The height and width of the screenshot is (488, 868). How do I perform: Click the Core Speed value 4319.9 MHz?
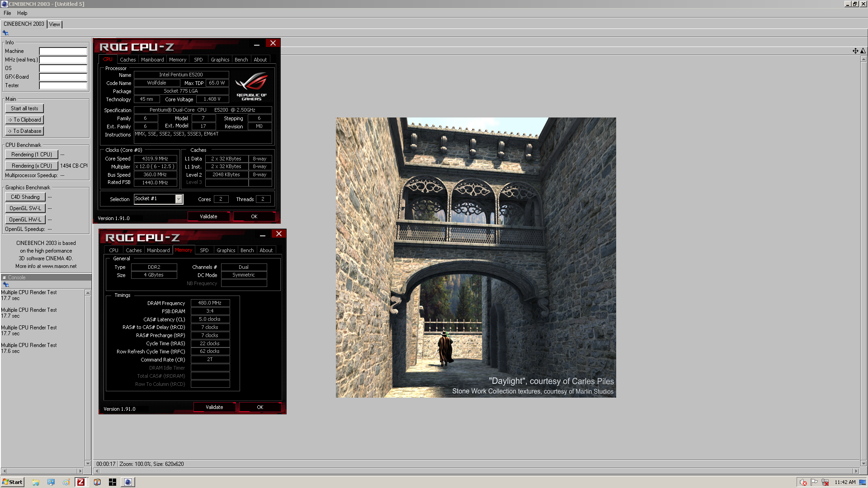[155, 159]
